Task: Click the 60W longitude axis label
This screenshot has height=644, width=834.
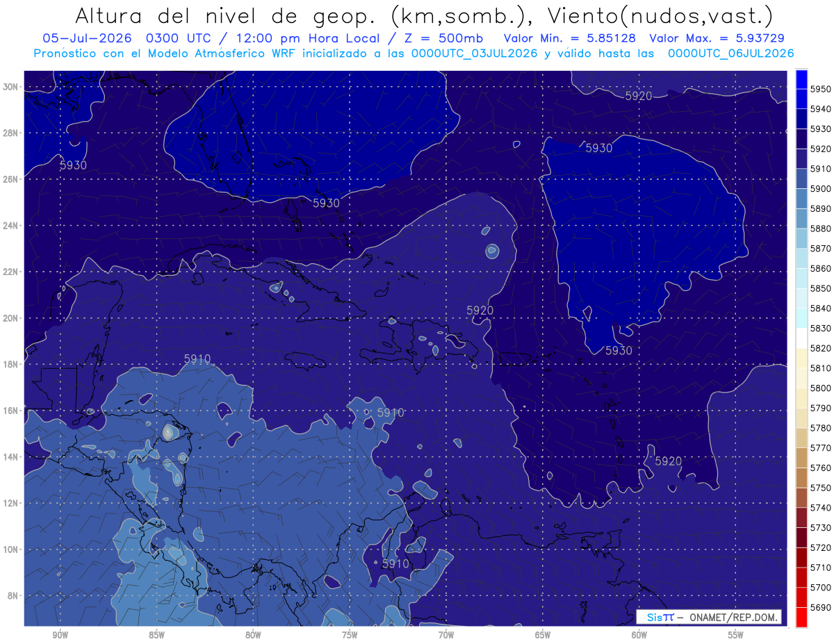Action: tap(639, 635)
